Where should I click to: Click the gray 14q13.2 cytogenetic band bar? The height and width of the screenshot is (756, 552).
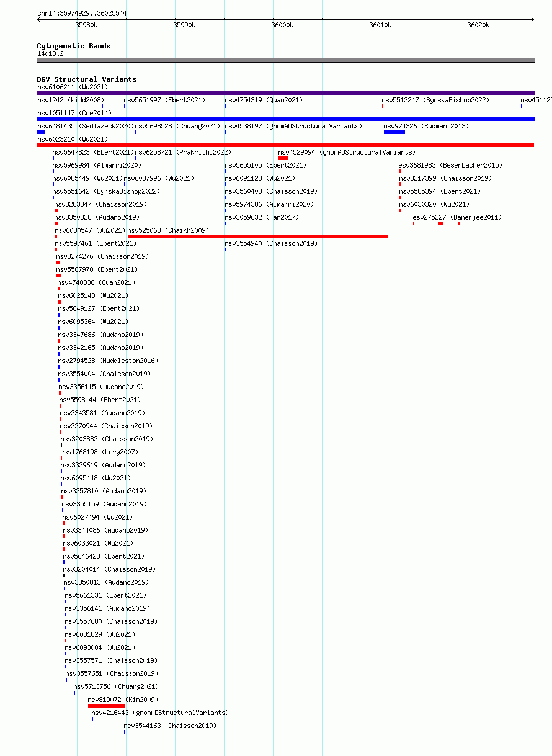click(285, 60)
